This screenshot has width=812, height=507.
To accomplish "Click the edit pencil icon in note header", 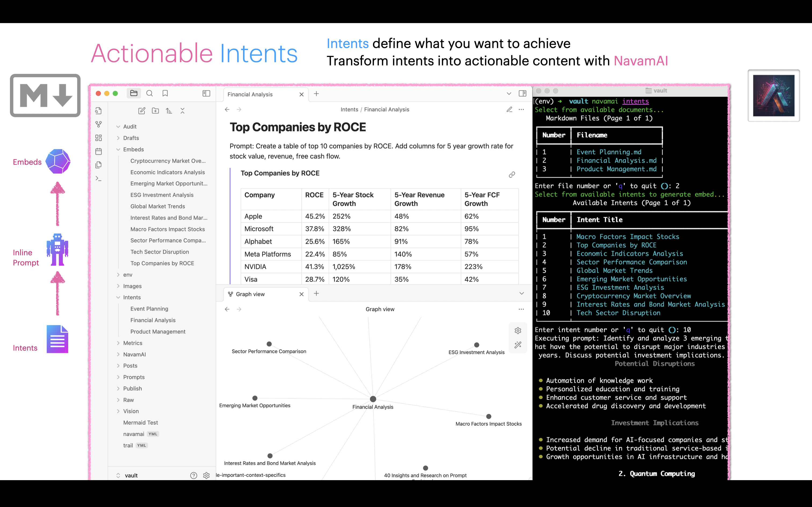I will click(509, 110).
